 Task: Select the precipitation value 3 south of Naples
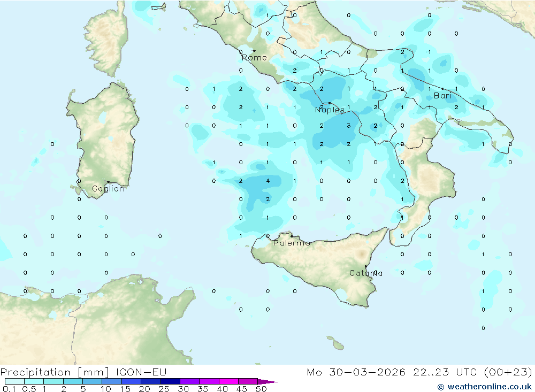click(x=349, y=126)
